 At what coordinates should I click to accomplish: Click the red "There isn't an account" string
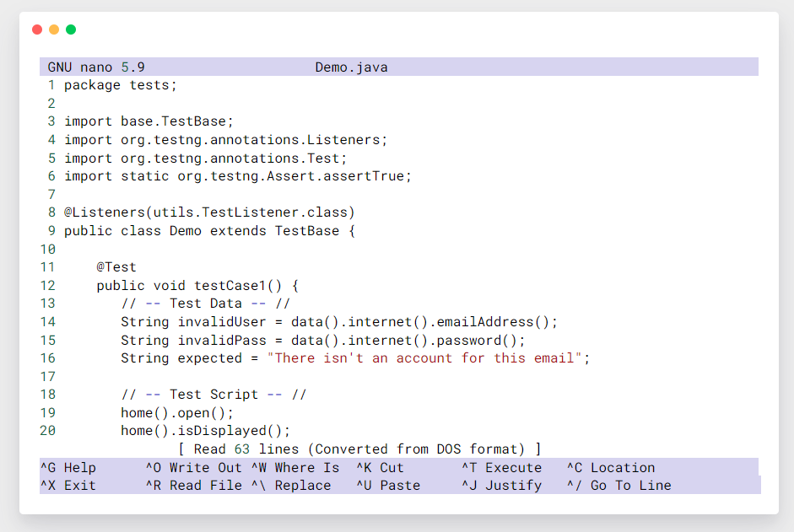[x=425, y=358]
